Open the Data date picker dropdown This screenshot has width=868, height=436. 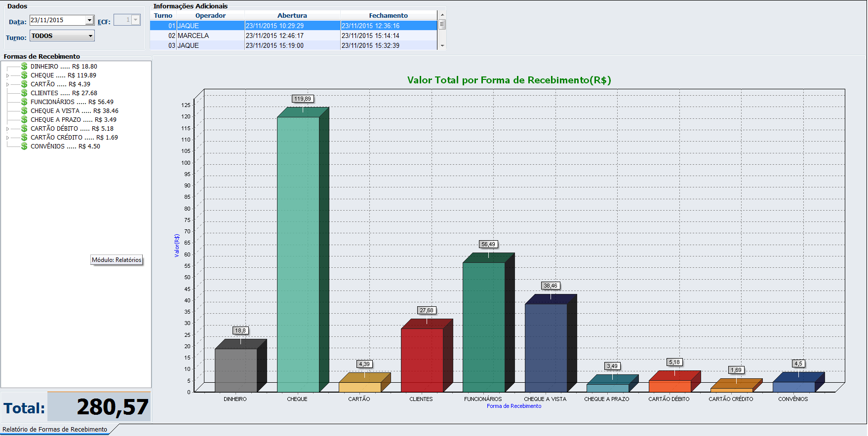click(89, 20)
